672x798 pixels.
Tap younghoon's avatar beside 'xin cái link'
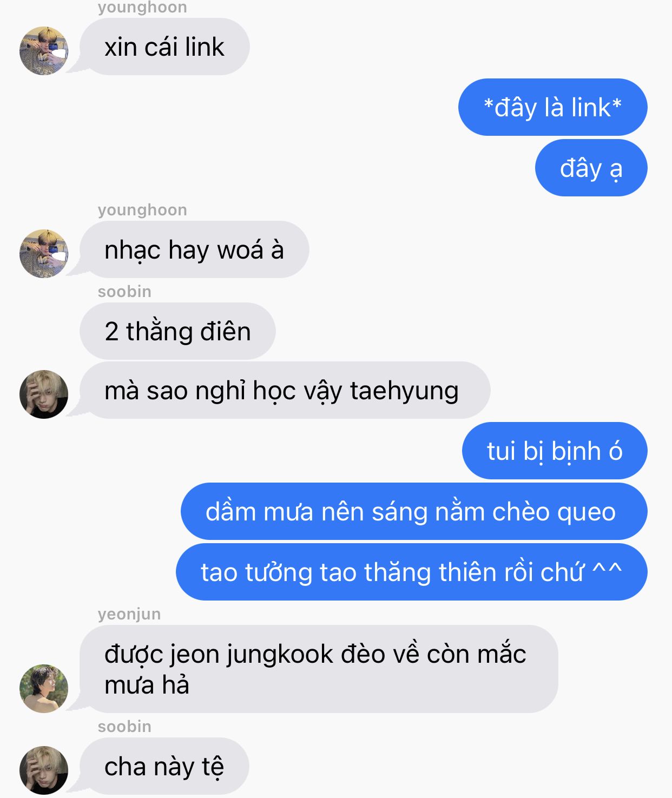coord(44,50)
